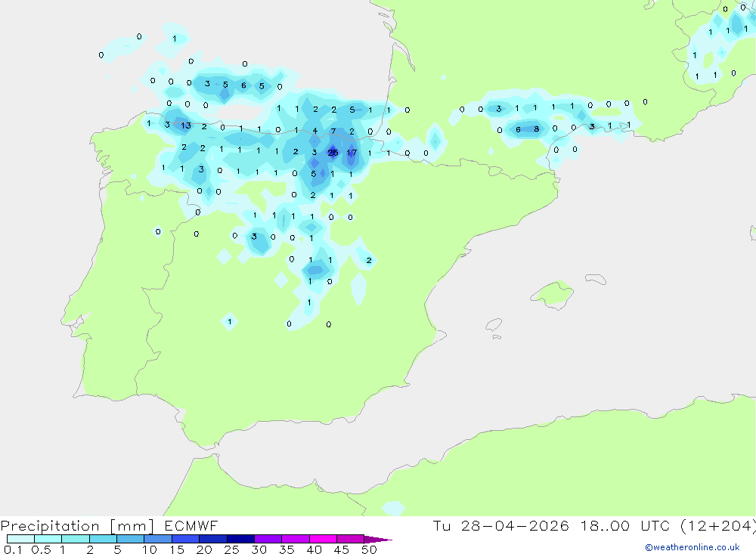Click the 5–10 mm legend color swatch

click(131, 539)
